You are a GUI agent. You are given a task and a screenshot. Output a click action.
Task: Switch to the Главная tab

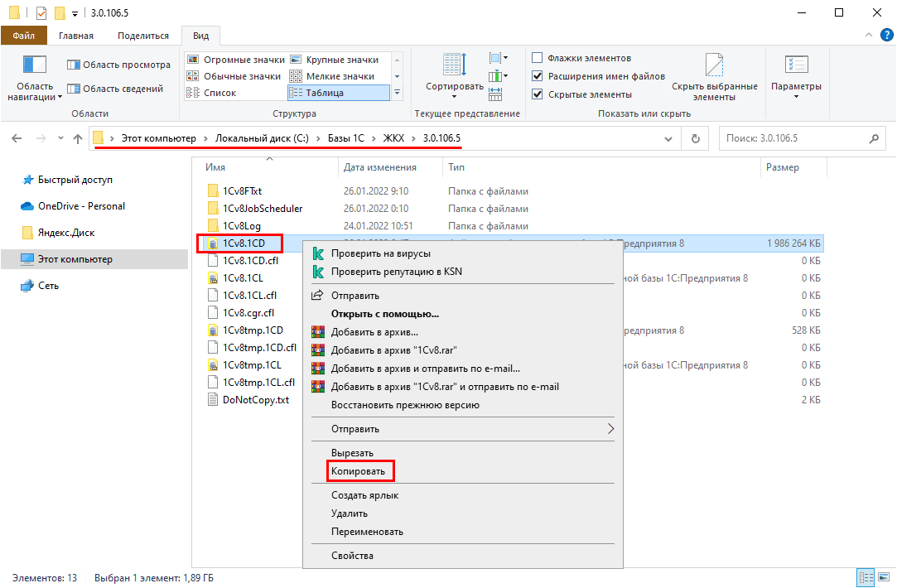coord(76,36)
